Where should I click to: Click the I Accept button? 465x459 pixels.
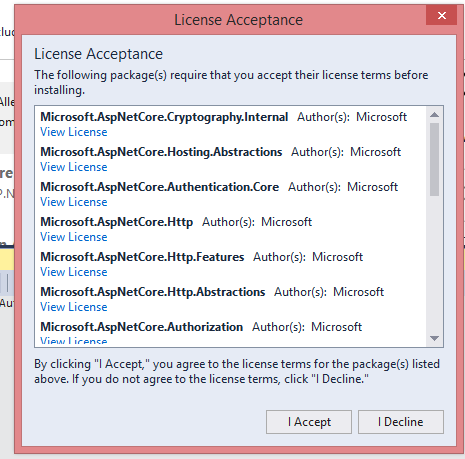click(309, 422)
